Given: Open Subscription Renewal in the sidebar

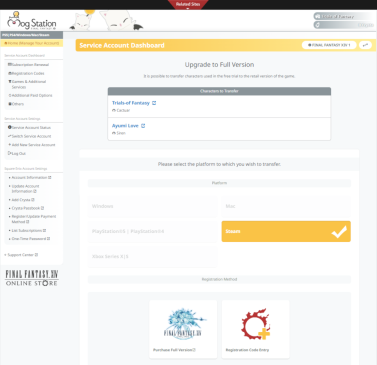Looking at the screenshot, I should [28, 65].
